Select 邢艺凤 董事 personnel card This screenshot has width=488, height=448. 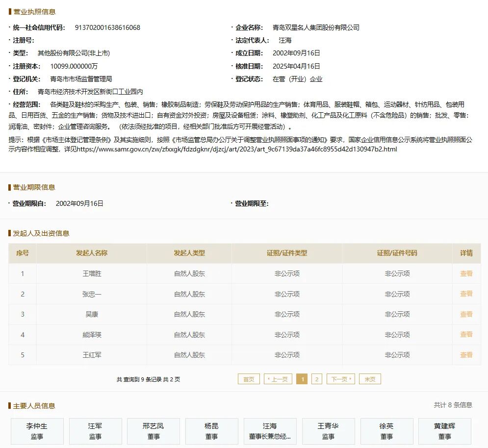154,431
